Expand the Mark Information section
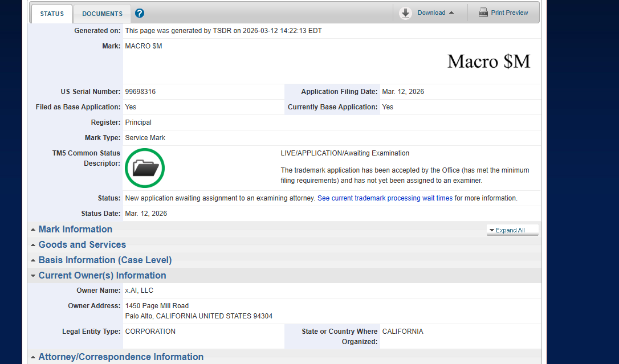Image resolution: width=619 pixels, height=364 pixels. pyautogui.click(x=75, y=229)
